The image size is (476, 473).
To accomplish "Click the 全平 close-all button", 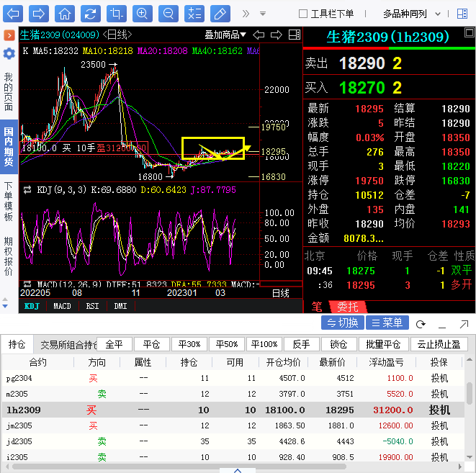I will (x=114, y=344).
